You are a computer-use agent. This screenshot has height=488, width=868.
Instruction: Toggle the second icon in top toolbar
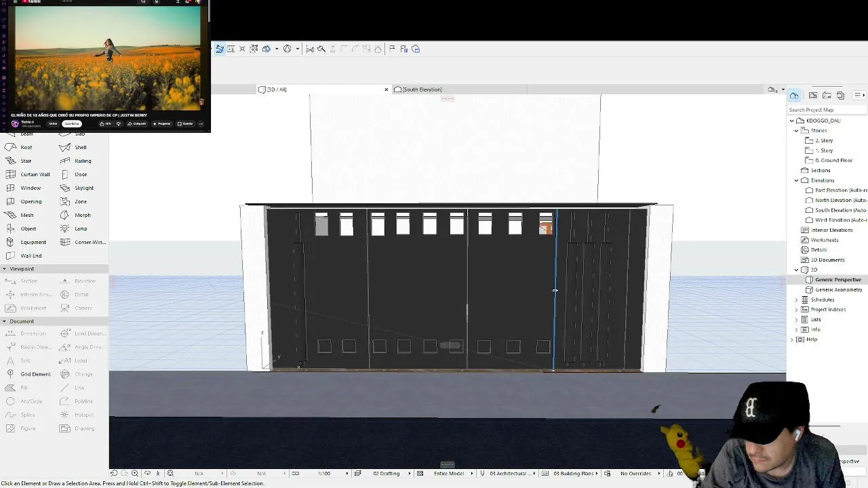coord(231,49)
